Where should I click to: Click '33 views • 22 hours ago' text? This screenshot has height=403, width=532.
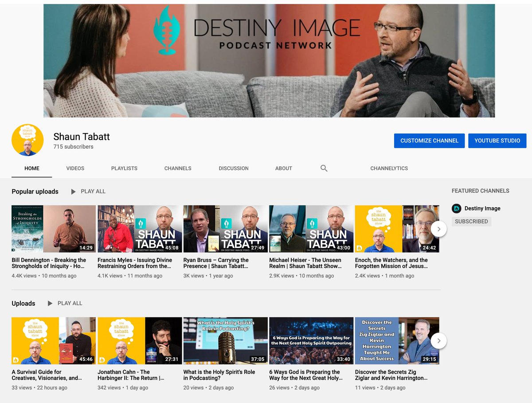tap(39, 387)
